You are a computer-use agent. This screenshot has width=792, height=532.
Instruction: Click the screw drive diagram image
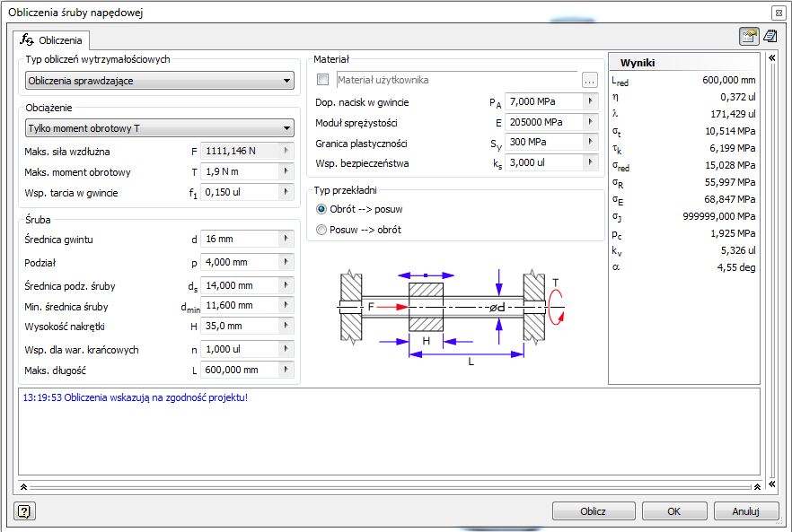point(452,317)
